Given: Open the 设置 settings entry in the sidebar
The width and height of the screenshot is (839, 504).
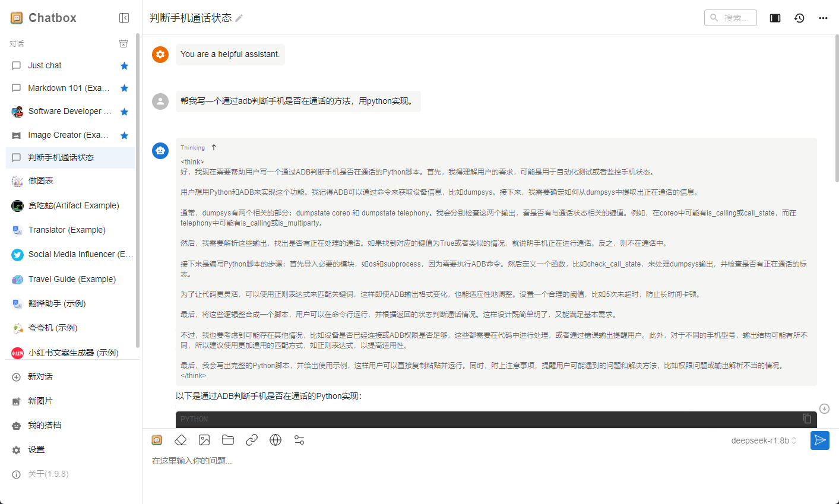Looking at the screenshot, I should pyautogui.click(x=37, y=449).
